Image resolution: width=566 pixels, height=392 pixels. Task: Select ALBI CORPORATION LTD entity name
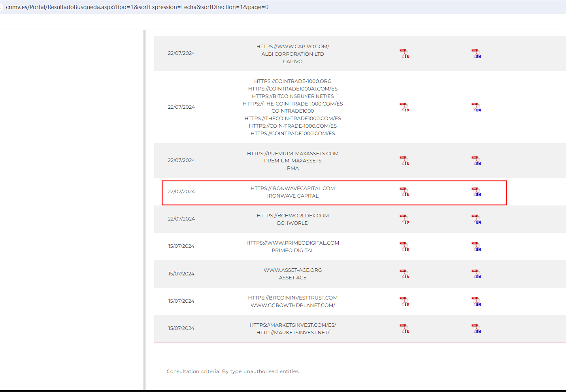point(293,54)
